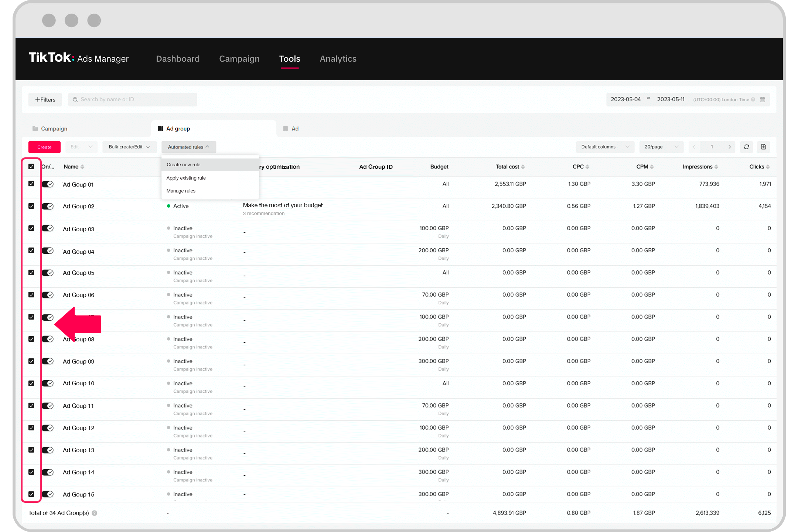
Task: Turn off the Ad Goup 05 toggle
Action: click(48, 273)
